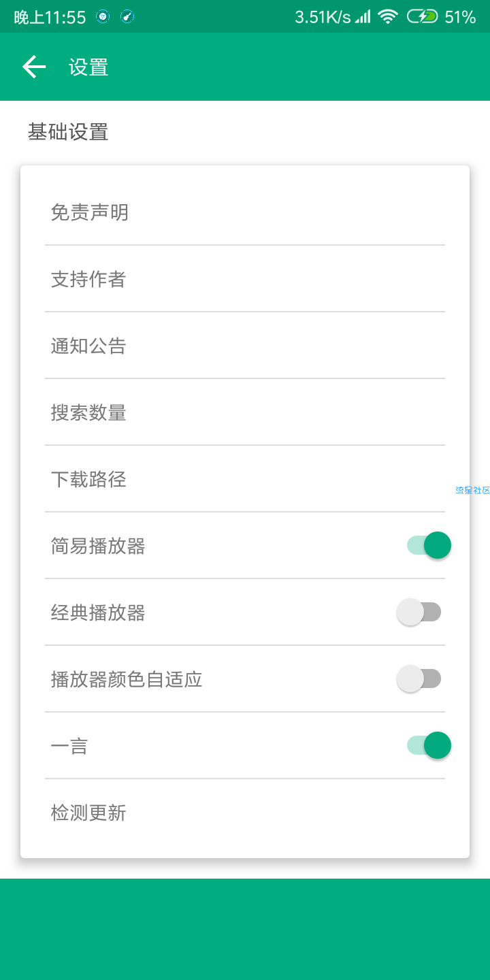Click the clock showing 晚上11:55
Image resolution: width=490 pixels, height=980 pixels.
(x=50, y=18)
